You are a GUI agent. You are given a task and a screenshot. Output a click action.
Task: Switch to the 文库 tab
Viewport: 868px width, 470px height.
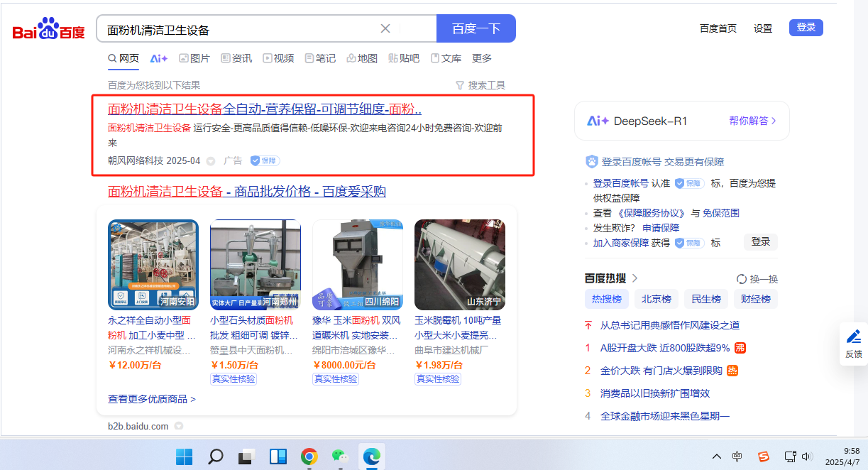coord(446,58)
